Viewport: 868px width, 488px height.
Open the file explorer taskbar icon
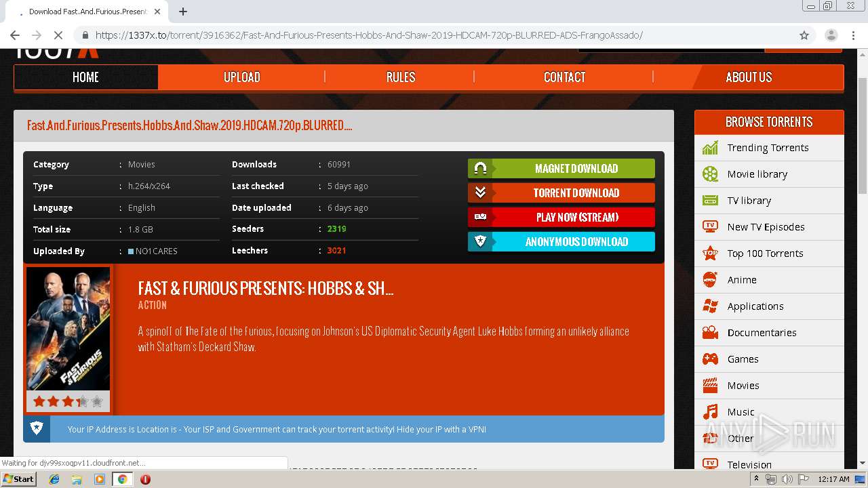tap(77, 479)
